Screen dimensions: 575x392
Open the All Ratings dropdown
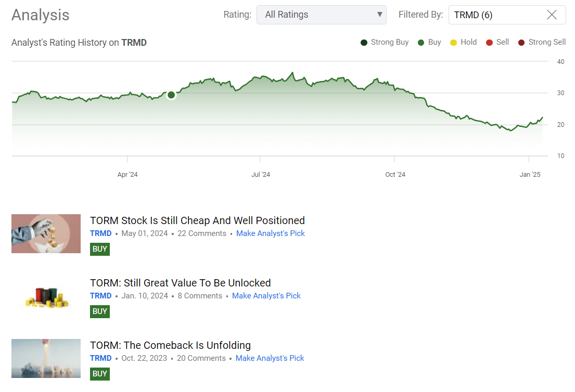point(321,15)
